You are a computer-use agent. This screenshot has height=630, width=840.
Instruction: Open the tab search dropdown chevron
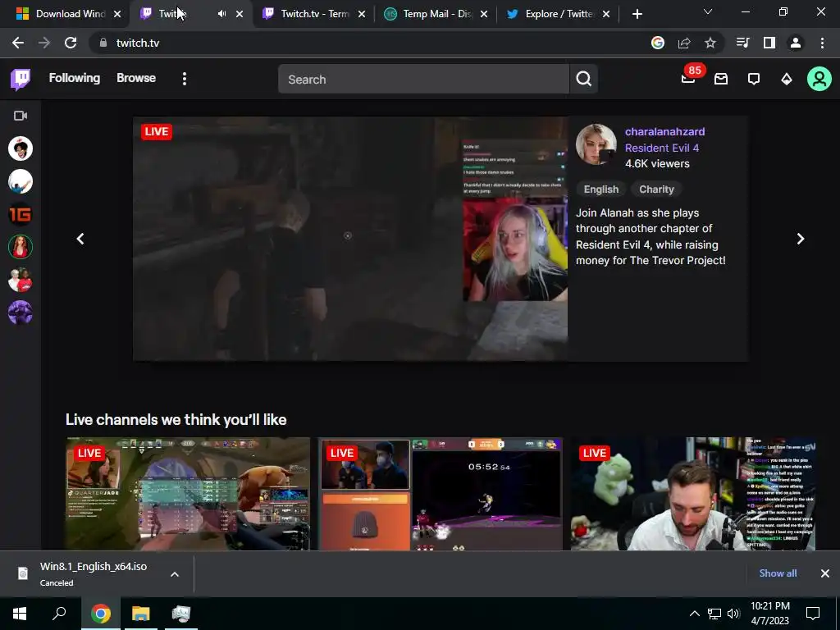click(708, 11)
